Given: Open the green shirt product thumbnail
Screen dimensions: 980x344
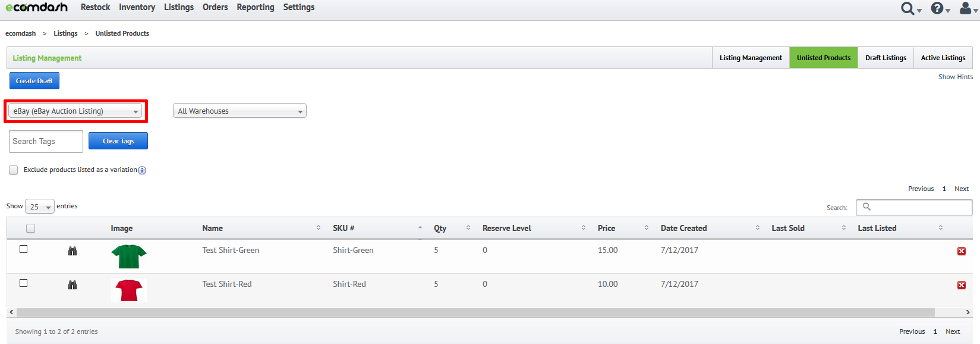Looking at the screenshot, I should click(129, 257).
